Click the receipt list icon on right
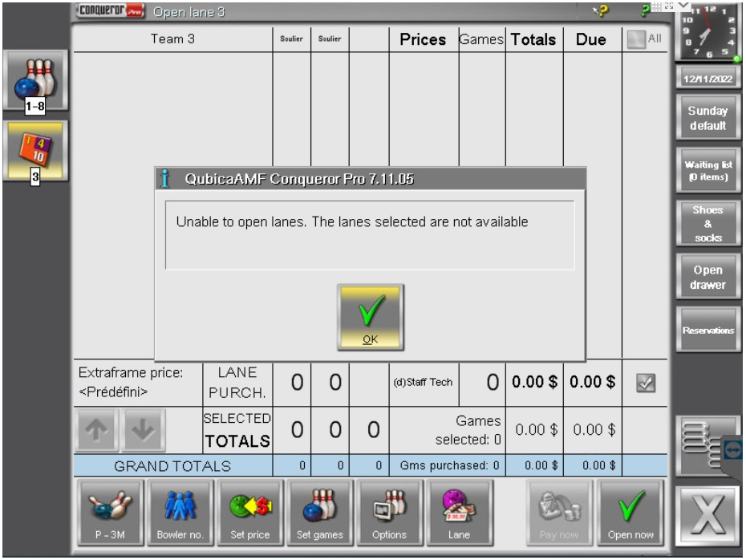Screen dimensions: 746x560 click(700, 445)
